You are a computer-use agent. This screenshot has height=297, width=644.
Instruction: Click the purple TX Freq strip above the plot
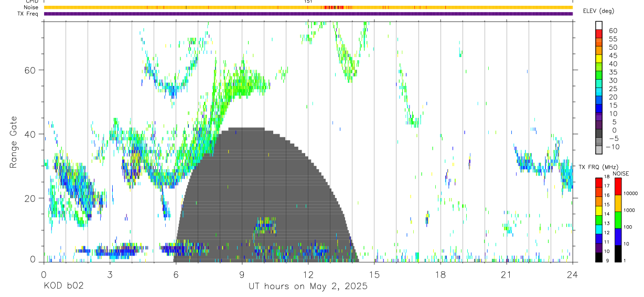pos(308,14)
